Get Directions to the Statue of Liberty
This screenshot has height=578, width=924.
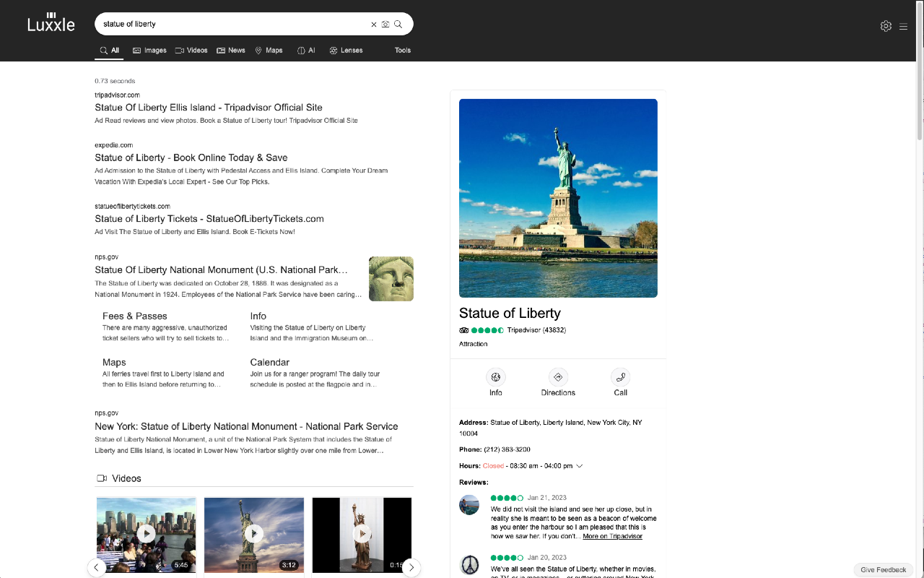[558, 382]
